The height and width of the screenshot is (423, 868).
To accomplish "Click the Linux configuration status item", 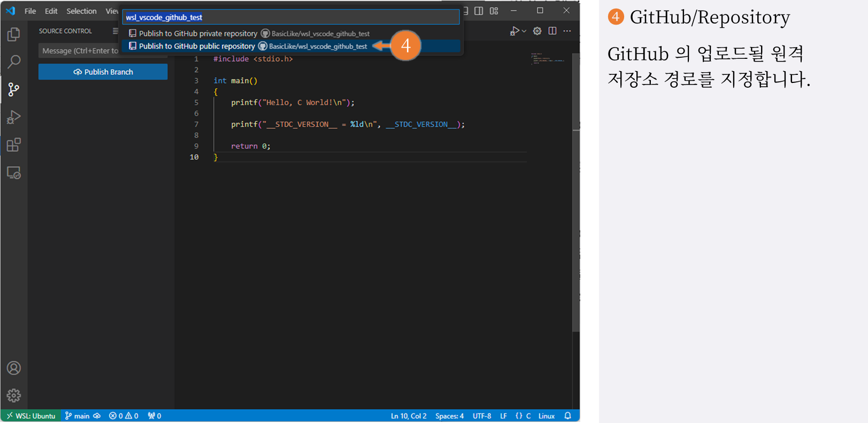I will (x=547, y=416).
